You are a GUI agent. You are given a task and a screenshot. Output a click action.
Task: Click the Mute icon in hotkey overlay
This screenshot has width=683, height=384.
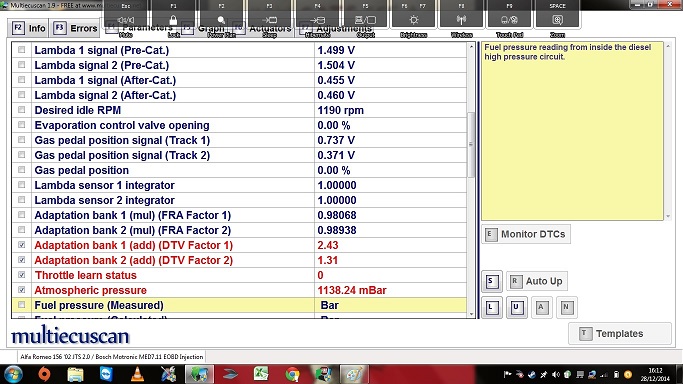125,20
